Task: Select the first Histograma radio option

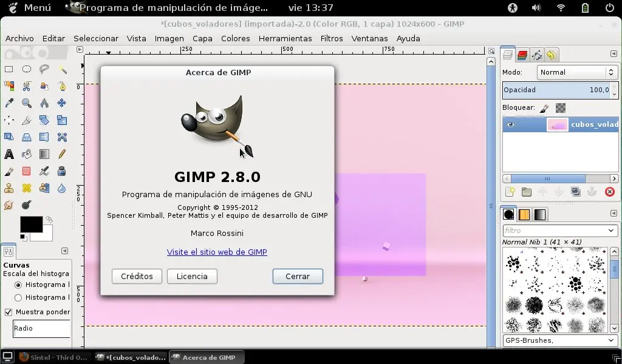Action: 18,285
